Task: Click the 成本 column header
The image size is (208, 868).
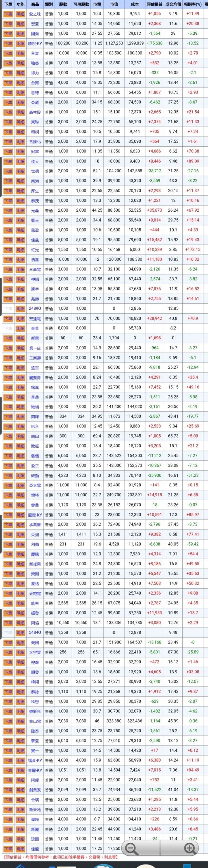Action: pyautogui.click(x=135, y=4)
